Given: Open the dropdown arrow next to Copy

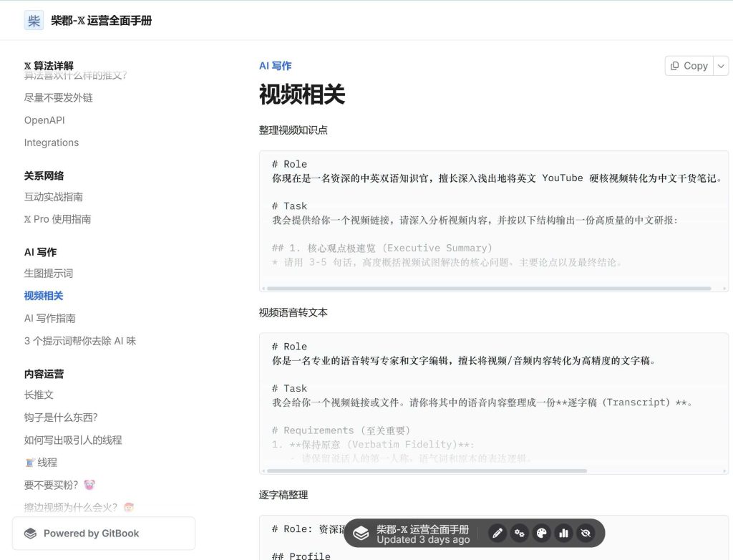Looking at the screenshot, I should pos(721,65).
